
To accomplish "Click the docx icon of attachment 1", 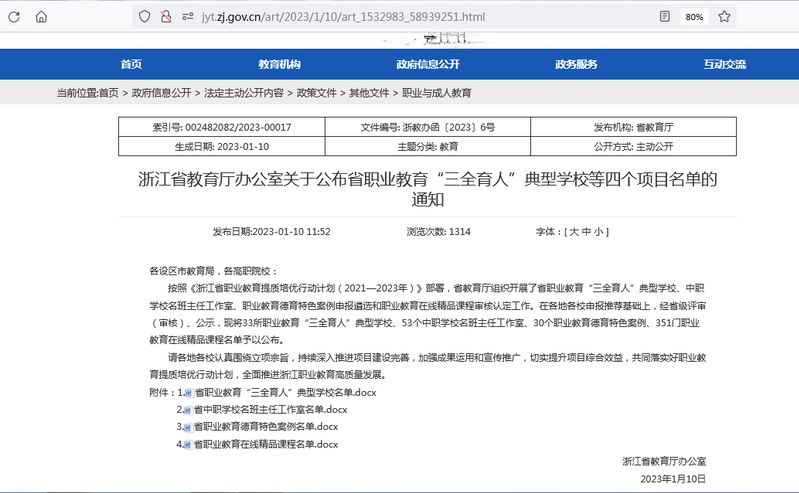I will [187, 393].
